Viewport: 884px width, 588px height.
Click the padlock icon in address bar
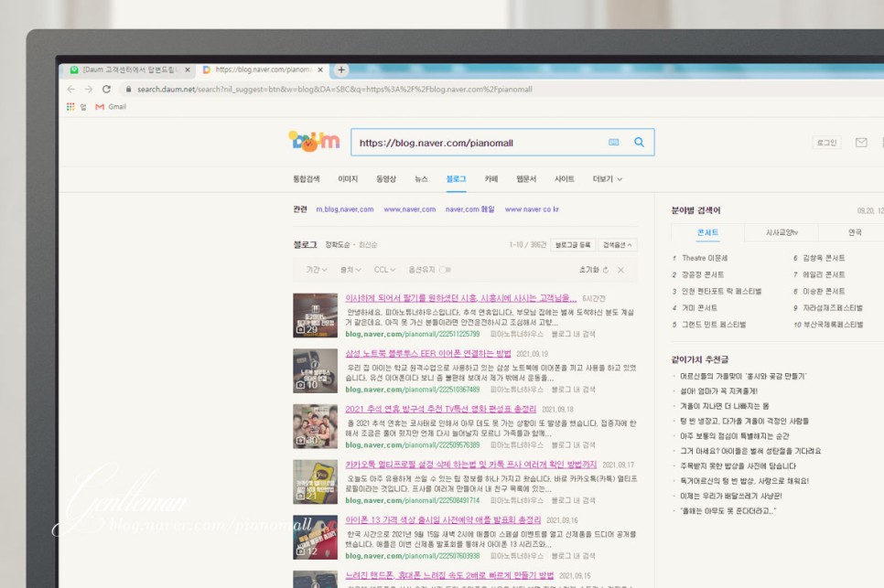(128, 89)
